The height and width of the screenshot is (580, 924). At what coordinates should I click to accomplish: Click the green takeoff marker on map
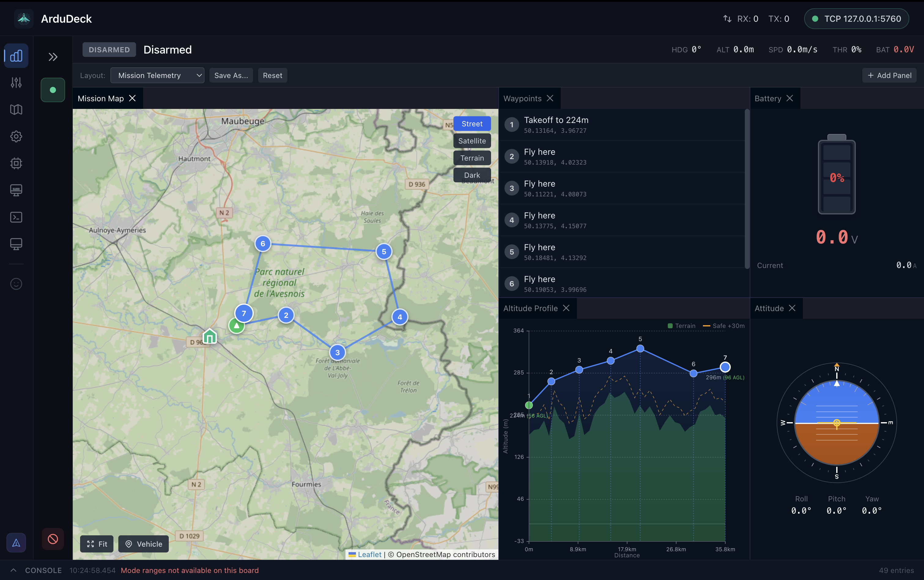pos(237,326)
